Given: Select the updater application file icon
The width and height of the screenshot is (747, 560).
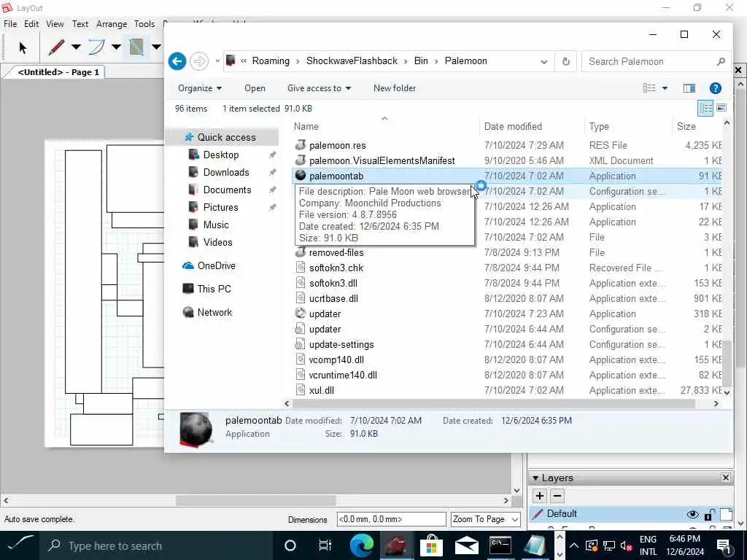Looking at the screenshot, I should (x=300, y=314).
